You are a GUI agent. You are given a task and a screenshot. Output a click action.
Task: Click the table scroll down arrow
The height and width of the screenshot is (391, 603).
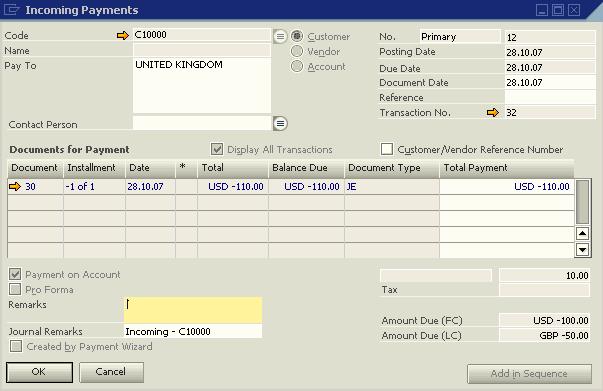[583, 250]
